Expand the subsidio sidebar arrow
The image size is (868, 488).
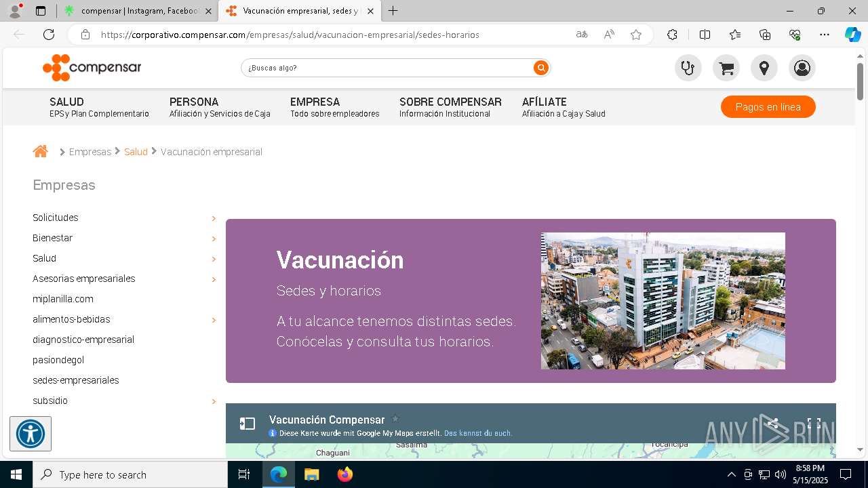coord(214,401)
